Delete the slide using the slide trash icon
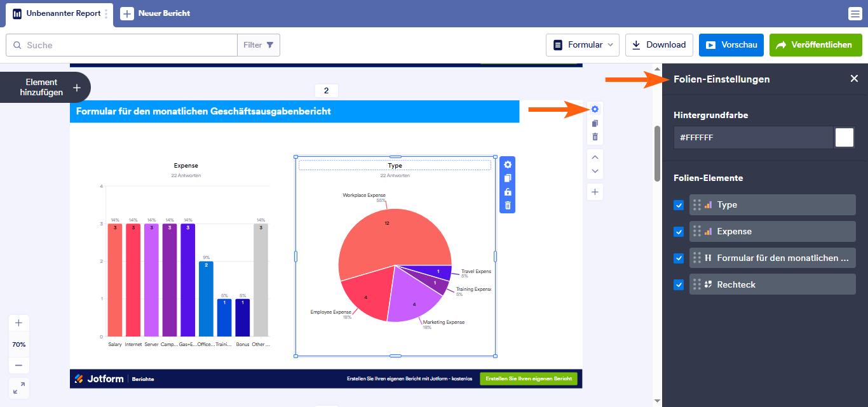Image resolution: width=868 pixels, height=407 pixels. 595,137
